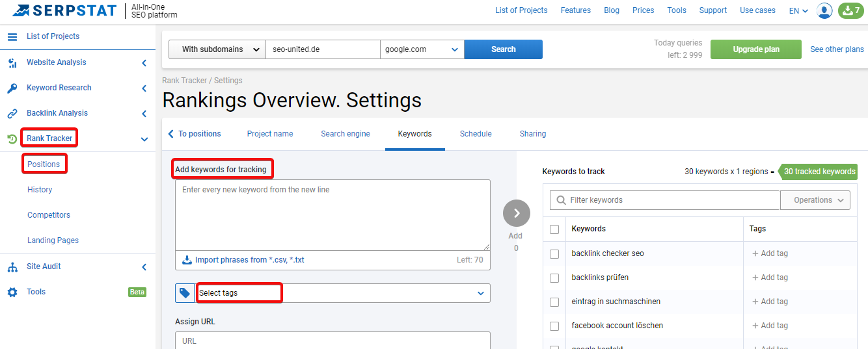Expand the Site Audit chevron
The height and width of the screenshot is (349, 868).
(144, 267)
